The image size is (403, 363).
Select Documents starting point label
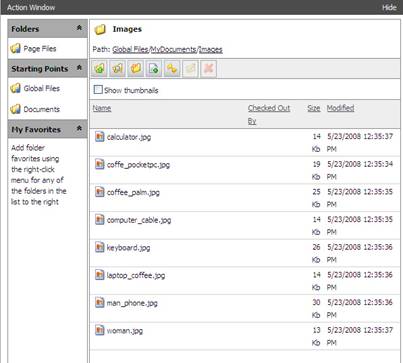[42, 109]
